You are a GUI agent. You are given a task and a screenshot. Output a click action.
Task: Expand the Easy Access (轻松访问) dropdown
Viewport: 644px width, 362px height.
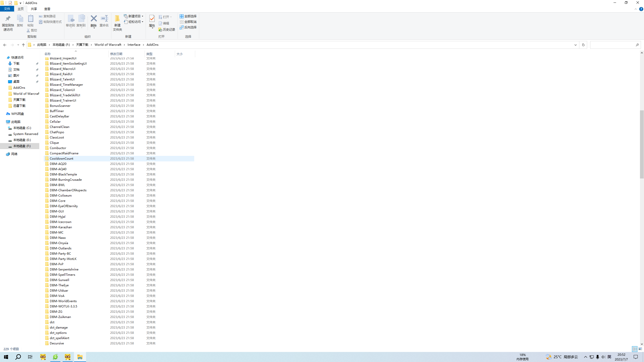pos(134,22)
